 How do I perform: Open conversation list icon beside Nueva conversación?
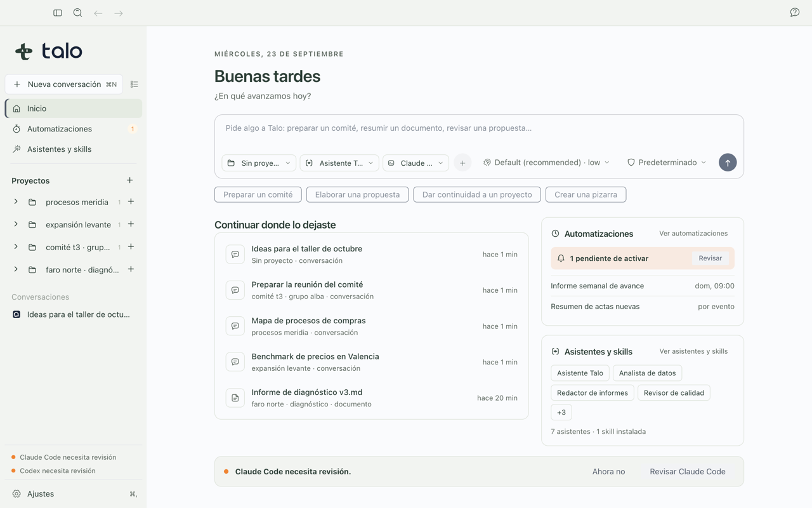(x=134, y=84)
